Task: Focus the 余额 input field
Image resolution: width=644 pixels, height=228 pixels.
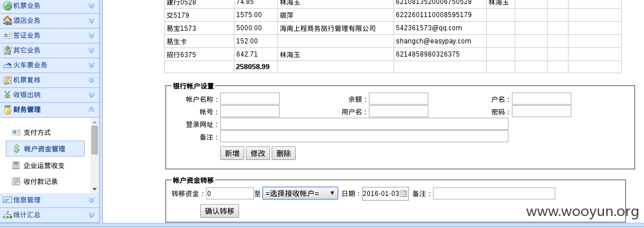Action: (399, 99)
